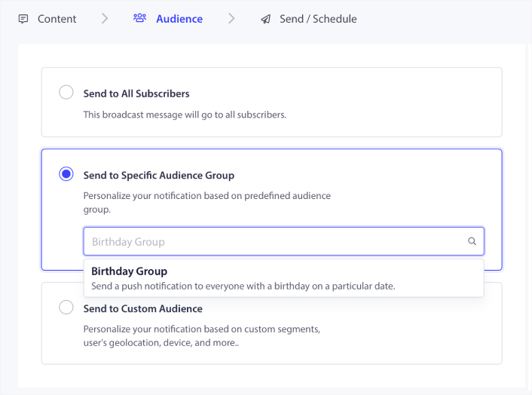532x395 pixels.
Task: Choose the Send to Custom Audience radio button
Action: coord(66,308)
